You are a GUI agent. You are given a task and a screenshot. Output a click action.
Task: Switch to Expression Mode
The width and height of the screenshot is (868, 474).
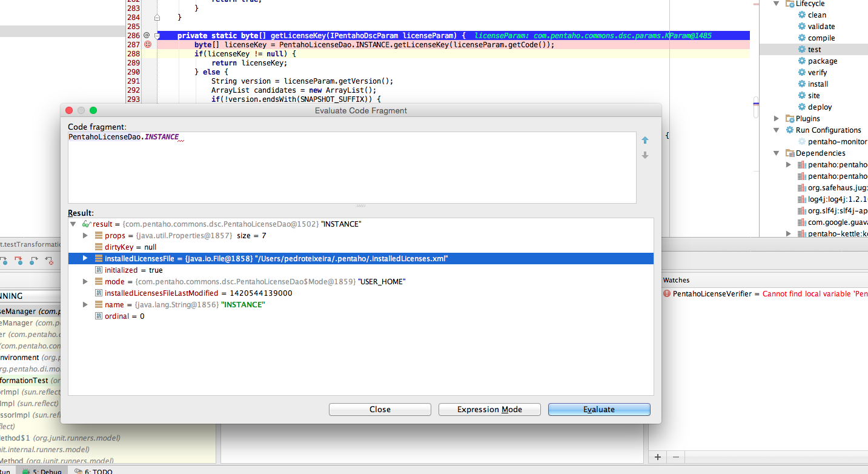pyautogui.click(x=489, y=409)
